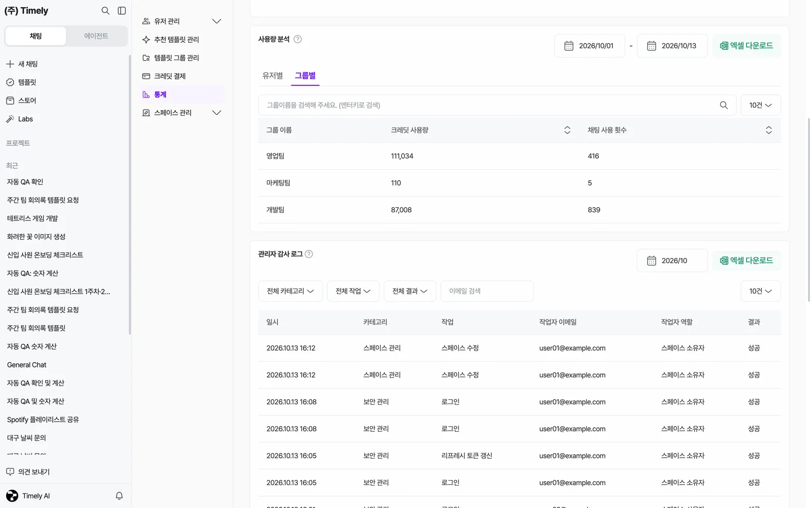This screenshot has height=508, width=812.
Task: Sort by 크레딧 사용량 using the sort arrows
Action: pyautogui.click(x=567, y=130)
